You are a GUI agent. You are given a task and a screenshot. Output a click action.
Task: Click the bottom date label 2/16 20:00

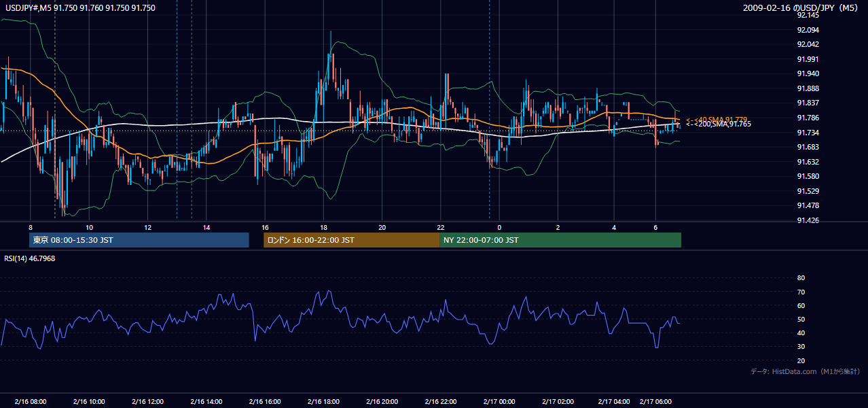(382, 401)
